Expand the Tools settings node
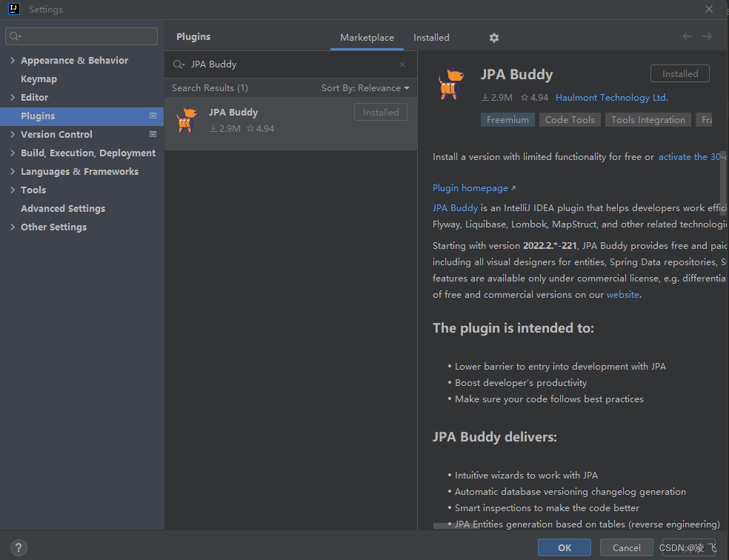Screen dimensions: 729x560 click(x=13, y=190)
